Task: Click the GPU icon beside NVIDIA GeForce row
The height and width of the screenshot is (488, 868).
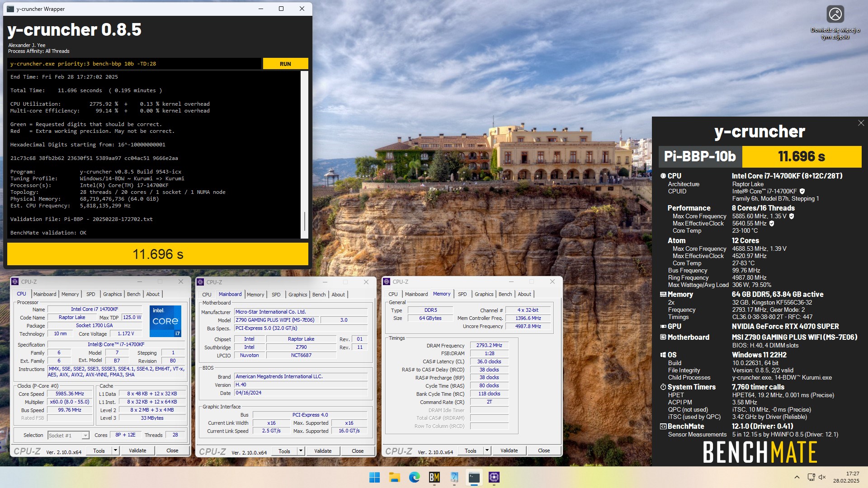Action: [663, 326]
